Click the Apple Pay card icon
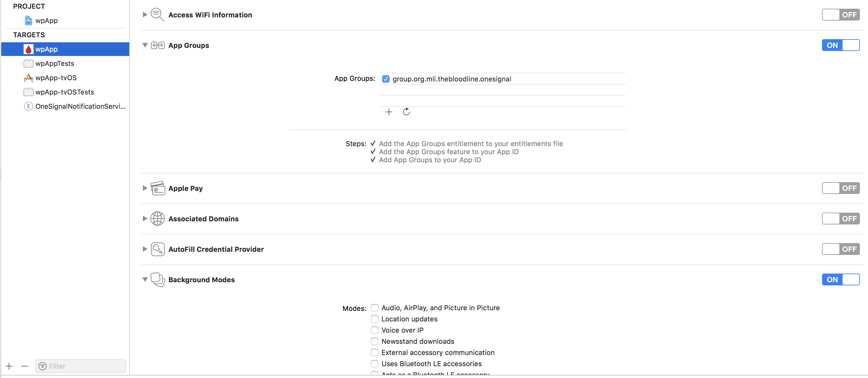The image size is (868, 378). [x=158, y=188]
